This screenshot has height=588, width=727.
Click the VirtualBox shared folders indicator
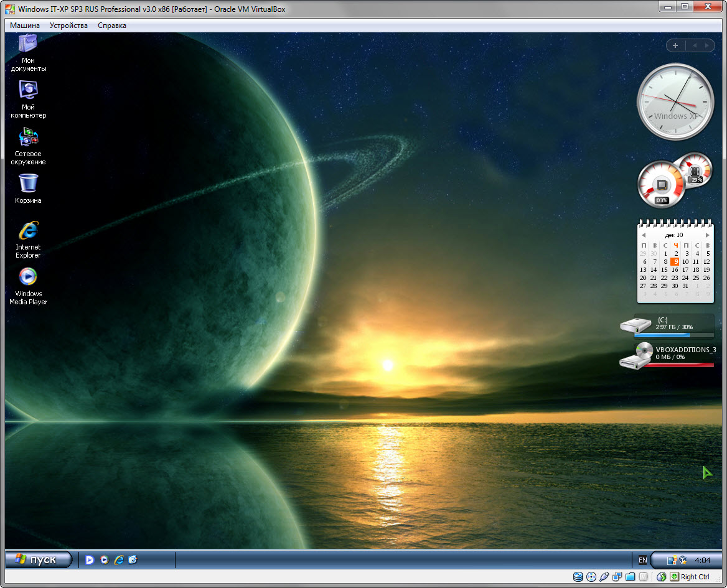click(x=630, y=577)
